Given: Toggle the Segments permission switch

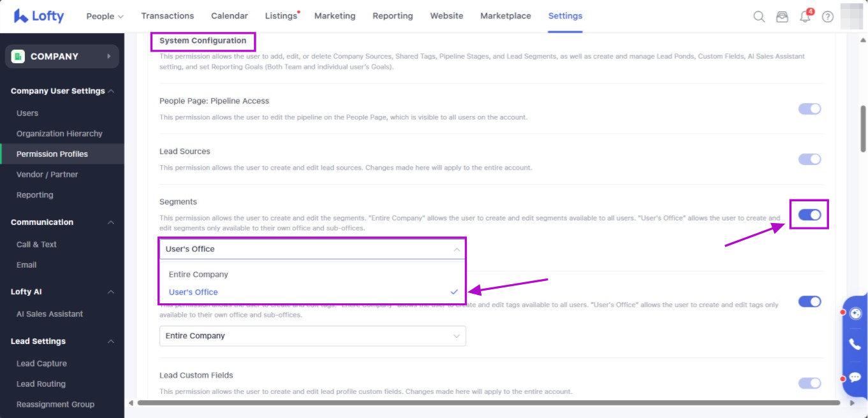Looking at the screenshot, I should [809, 215].
